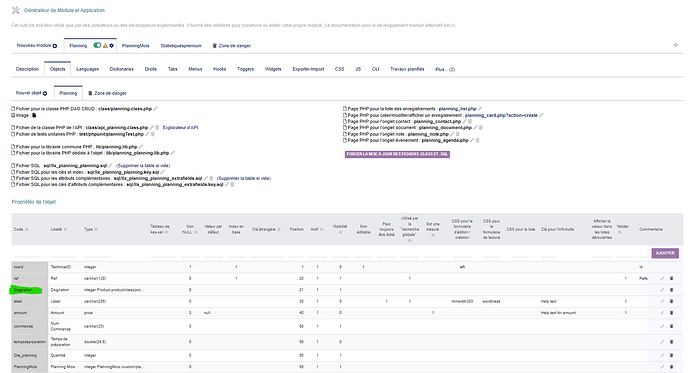Delete the amount property row
This screenshot has width=690, height=373.
coord(672,313)
